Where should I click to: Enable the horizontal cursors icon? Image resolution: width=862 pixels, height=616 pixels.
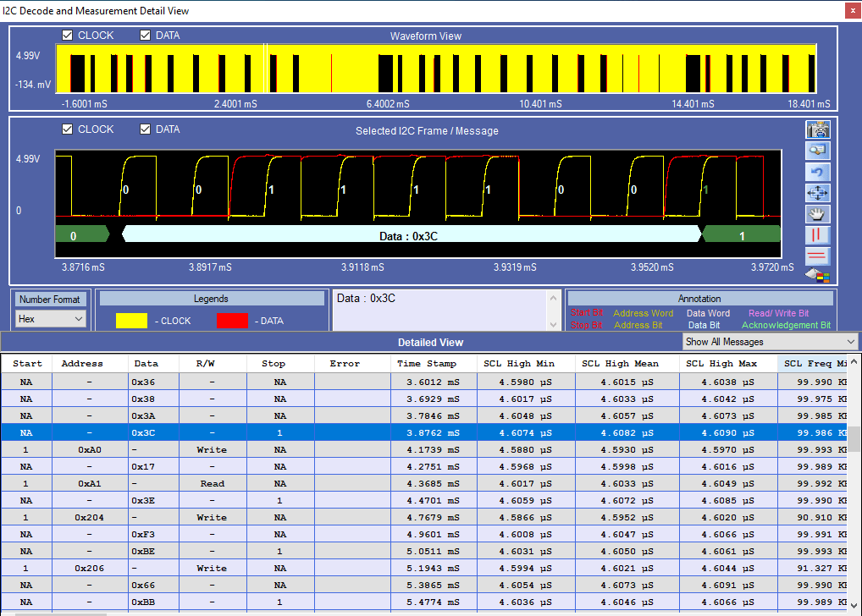pyautogui.click(x=818, y=256)
